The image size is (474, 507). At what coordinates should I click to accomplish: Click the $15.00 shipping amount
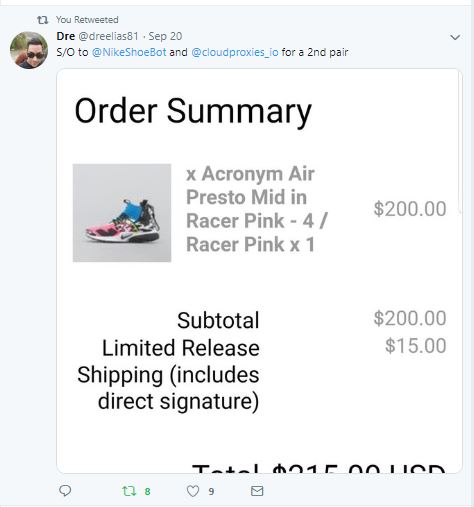coord(416,345)
